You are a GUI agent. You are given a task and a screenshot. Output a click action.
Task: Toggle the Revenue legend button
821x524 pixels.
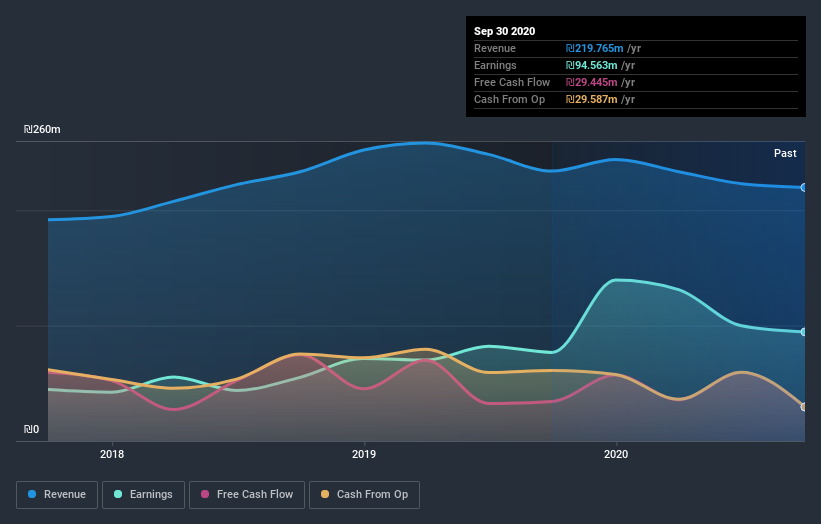(x=57, y=495)
